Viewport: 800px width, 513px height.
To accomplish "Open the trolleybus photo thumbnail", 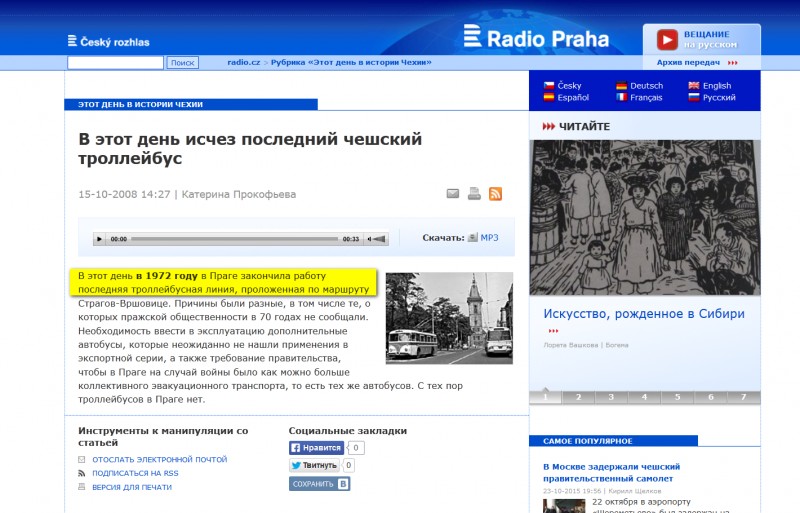I will coord(449,318).
